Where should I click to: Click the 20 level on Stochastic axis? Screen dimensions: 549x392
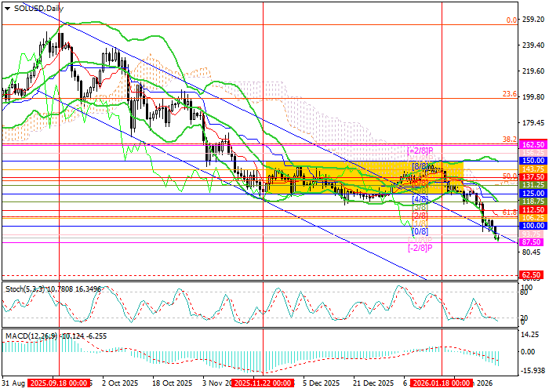[524, 318]
